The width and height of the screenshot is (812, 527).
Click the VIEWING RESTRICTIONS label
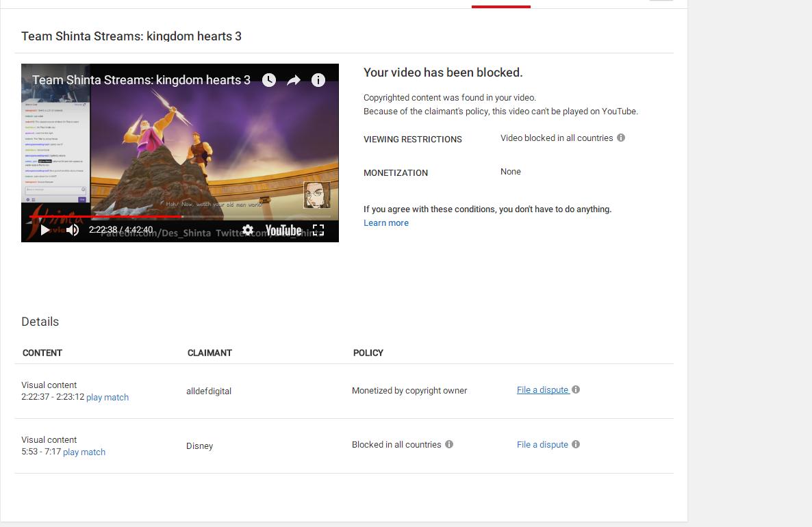pyautogui.click(x=413, y=139)
